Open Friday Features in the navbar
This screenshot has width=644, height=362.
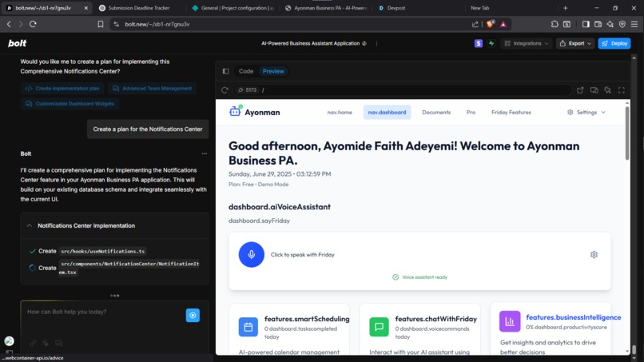(x=511, y=112)
